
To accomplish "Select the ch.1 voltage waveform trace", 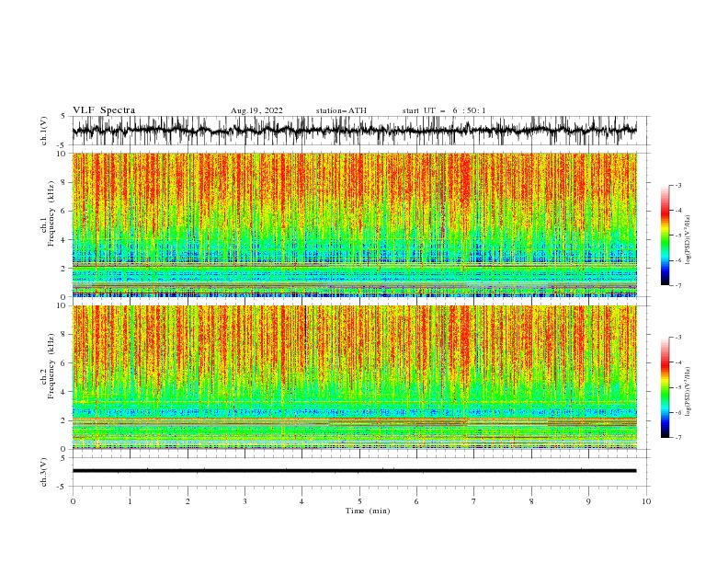I will (x=354, y=130).
